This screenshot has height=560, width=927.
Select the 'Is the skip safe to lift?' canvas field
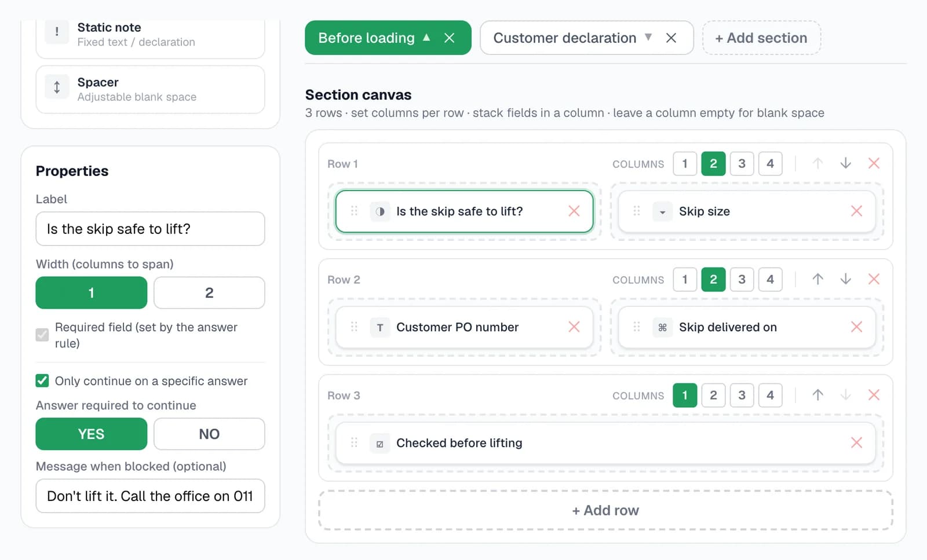tap(464, 211)
